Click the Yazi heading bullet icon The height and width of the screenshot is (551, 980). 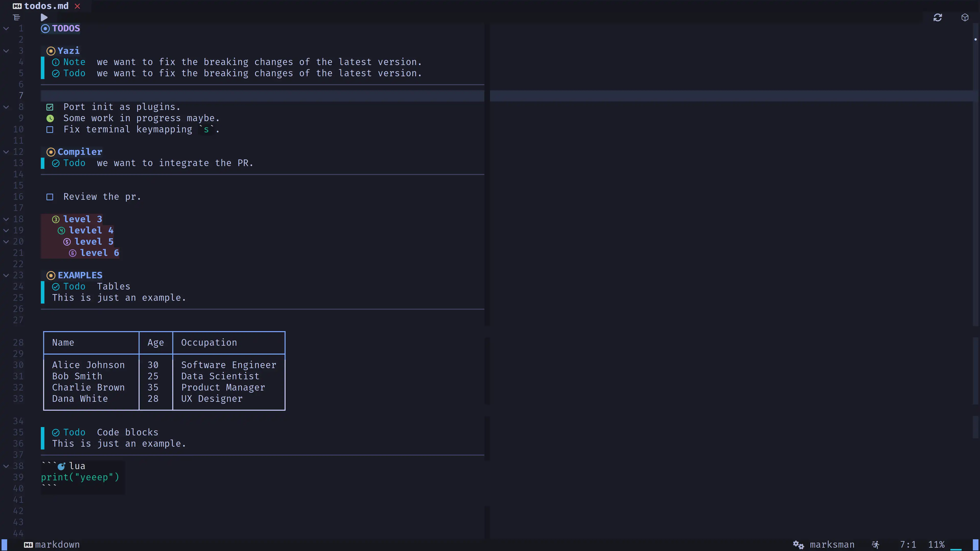[51, 51]
